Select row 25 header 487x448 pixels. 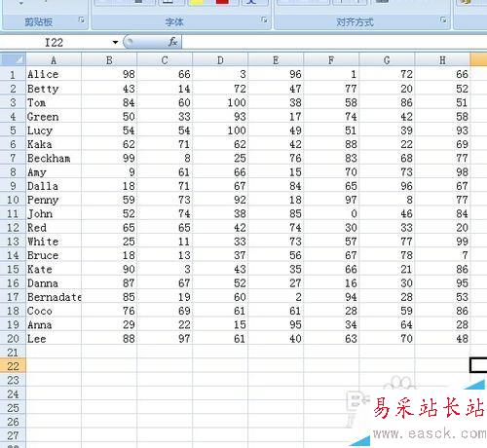pyautogui.click(x=13, y=408)
